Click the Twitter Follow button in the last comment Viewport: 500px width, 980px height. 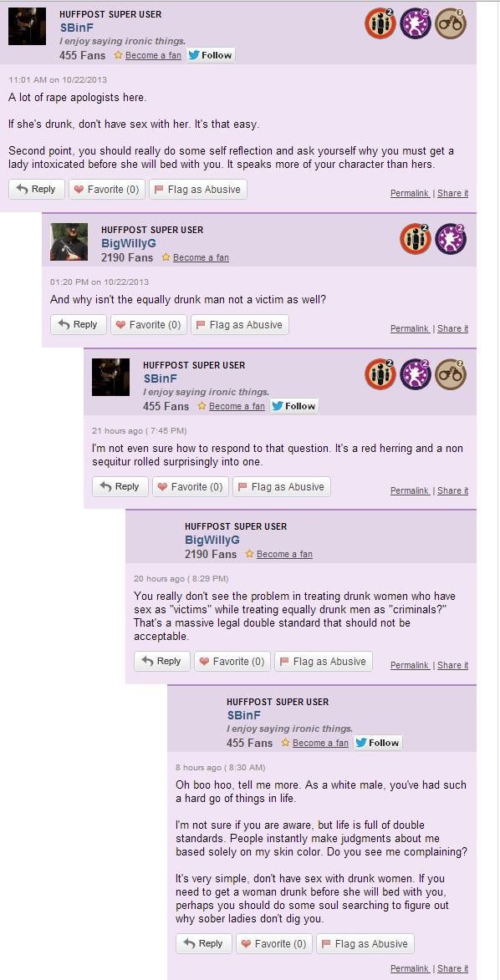(x=378, y=743)
